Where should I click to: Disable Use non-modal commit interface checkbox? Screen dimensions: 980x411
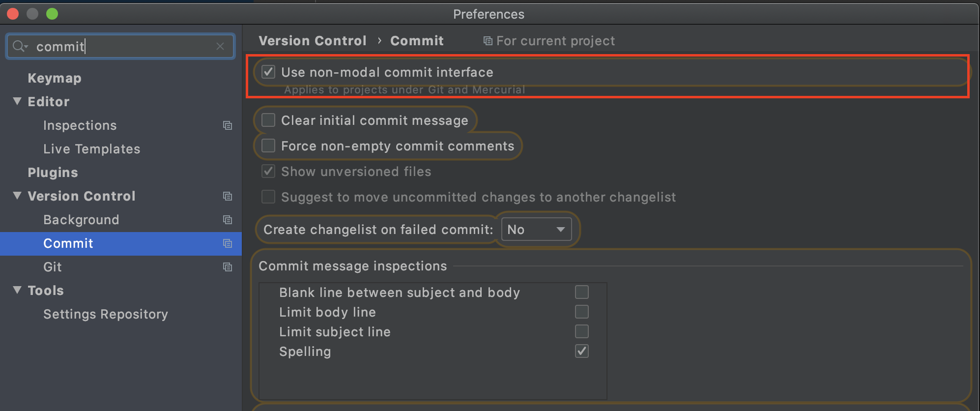(268, 72)
